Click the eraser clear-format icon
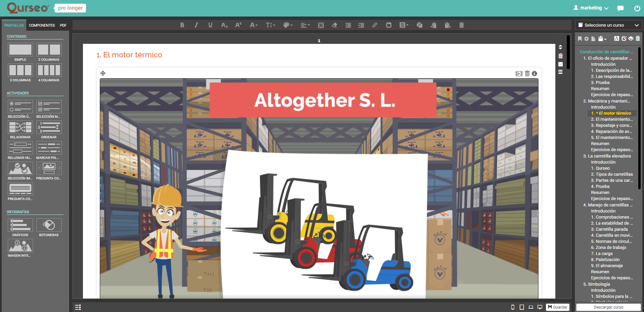644x312 pixels. click(x=334, y=25)
